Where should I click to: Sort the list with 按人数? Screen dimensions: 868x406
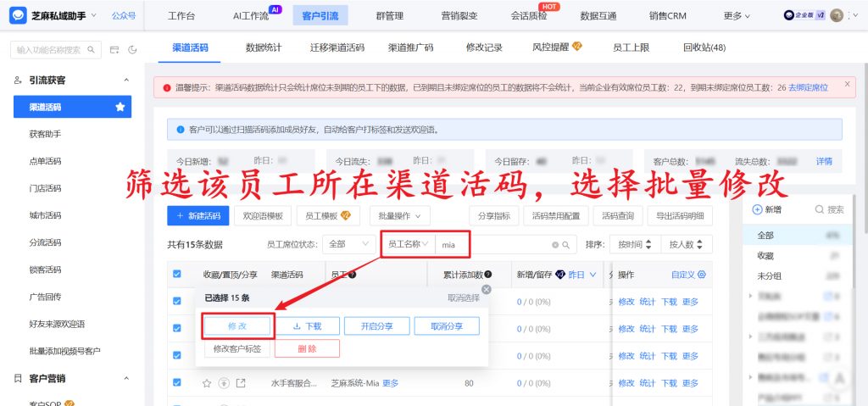(686, 244)
